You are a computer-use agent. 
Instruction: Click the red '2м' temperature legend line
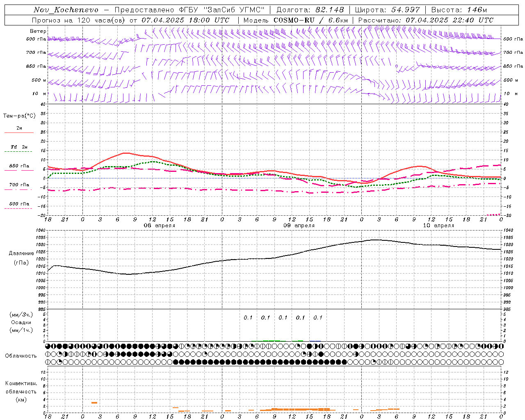click(19, 132)
